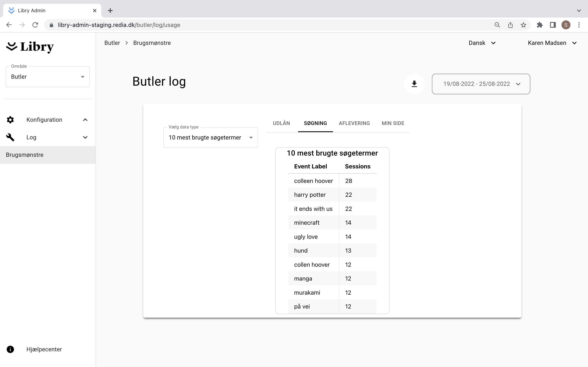Open the date range dropdown

481,84
